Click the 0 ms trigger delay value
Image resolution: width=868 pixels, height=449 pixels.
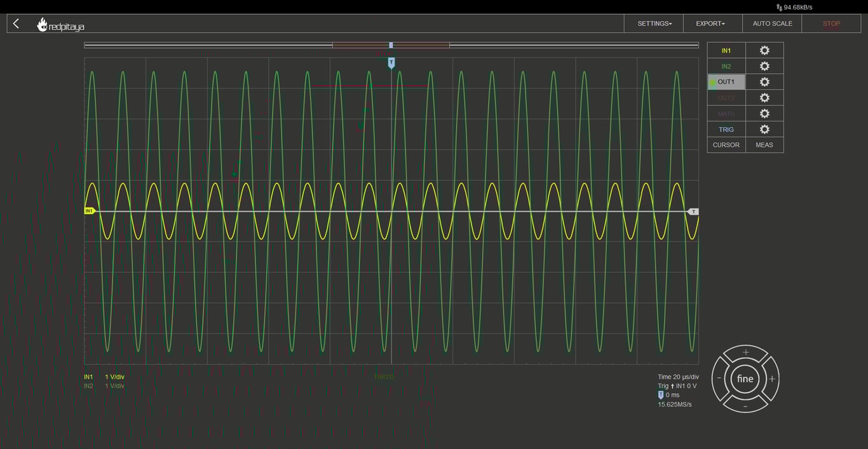(672, 395)
